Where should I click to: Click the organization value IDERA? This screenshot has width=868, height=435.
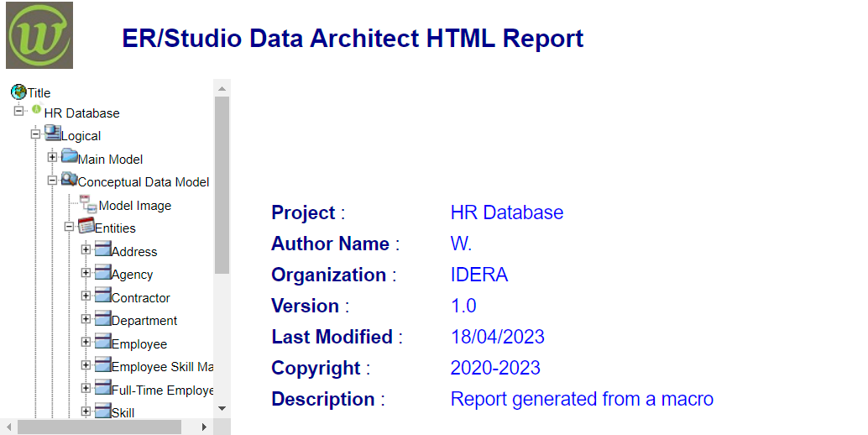coord(479,275)
